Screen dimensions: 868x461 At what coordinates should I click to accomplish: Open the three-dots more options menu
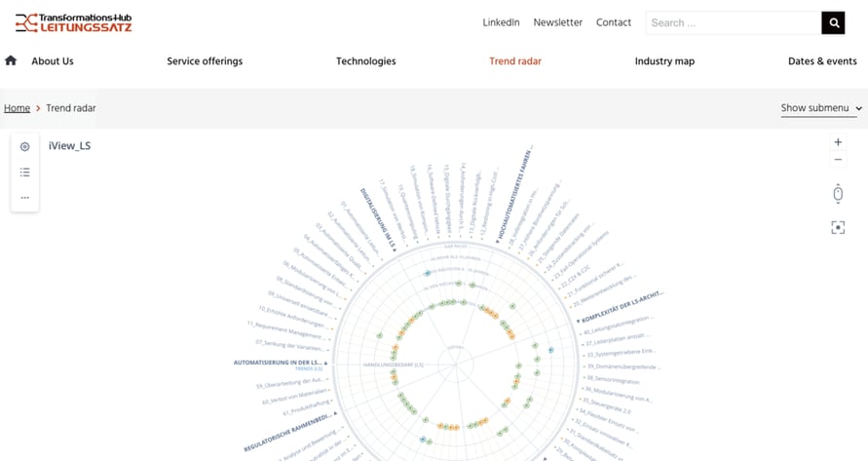point(25,198)
